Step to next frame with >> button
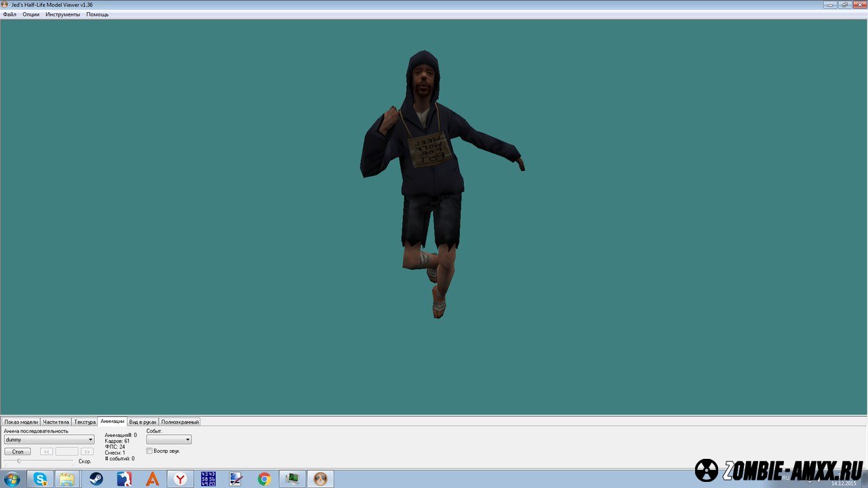 pos(87,451)
